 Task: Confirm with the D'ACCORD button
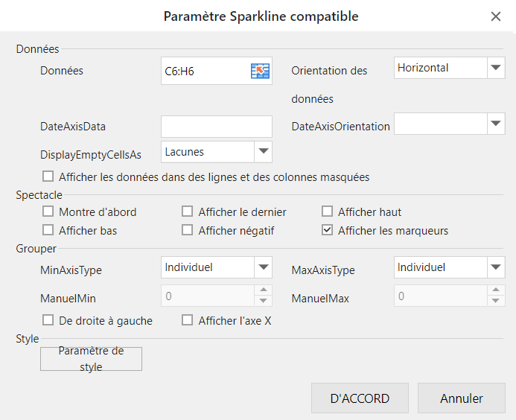coord(360,398)
